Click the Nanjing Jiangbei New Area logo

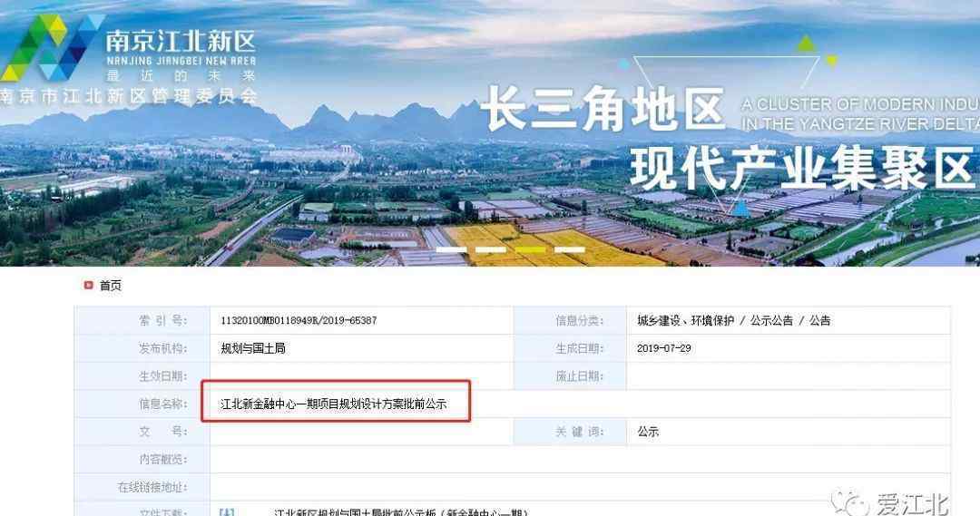click(51, 49)
